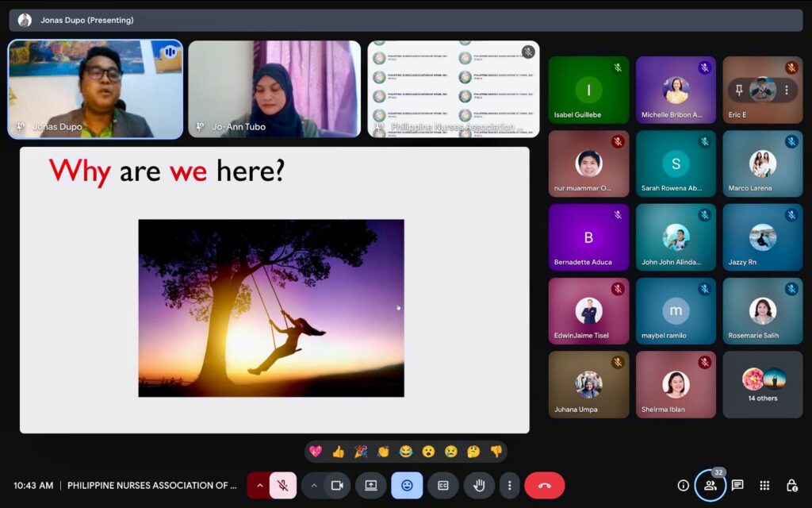Show the participants list with 32 badge

point(710,486)
